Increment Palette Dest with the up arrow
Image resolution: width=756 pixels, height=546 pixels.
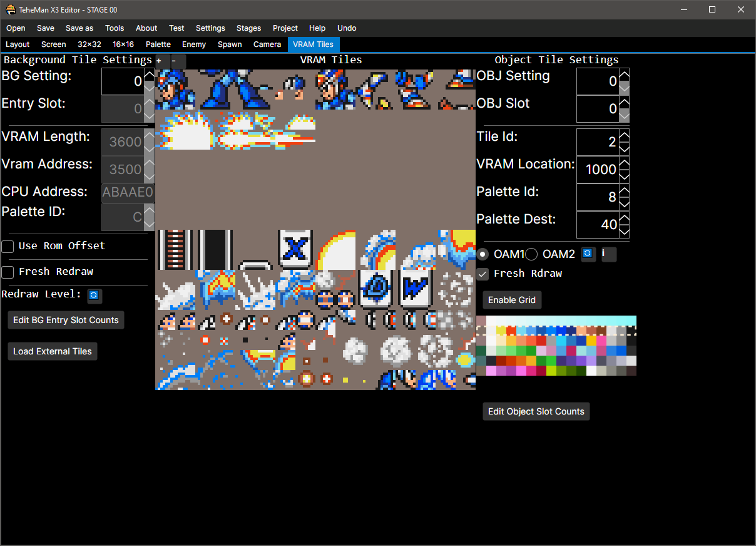point(624,218)
